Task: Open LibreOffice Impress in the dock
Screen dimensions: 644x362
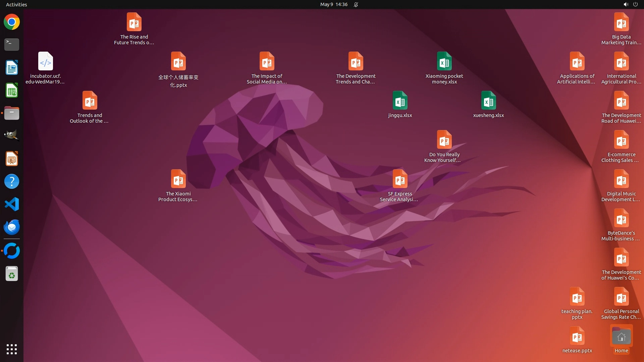Action: click(x=12, y=159)
